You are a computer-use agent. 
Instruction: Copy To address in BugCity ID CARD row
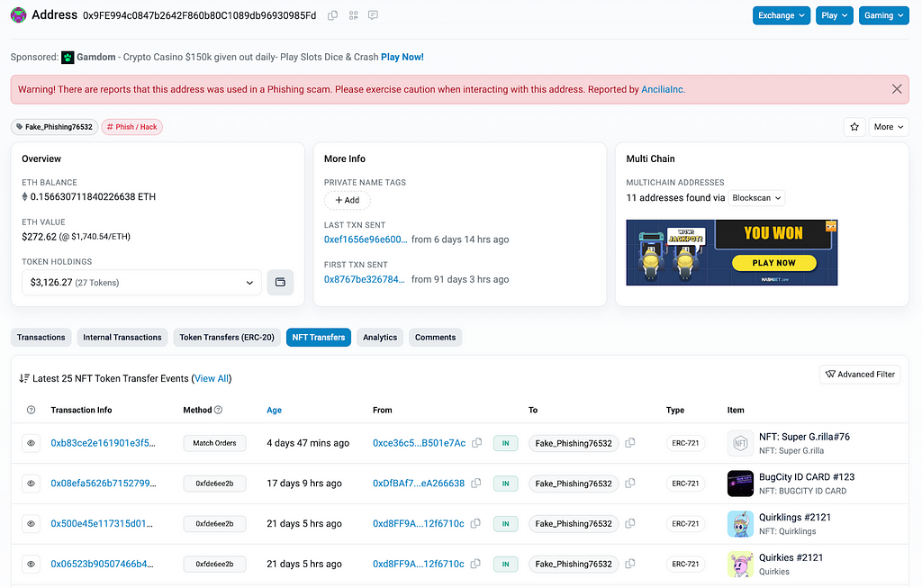(629, 484)
